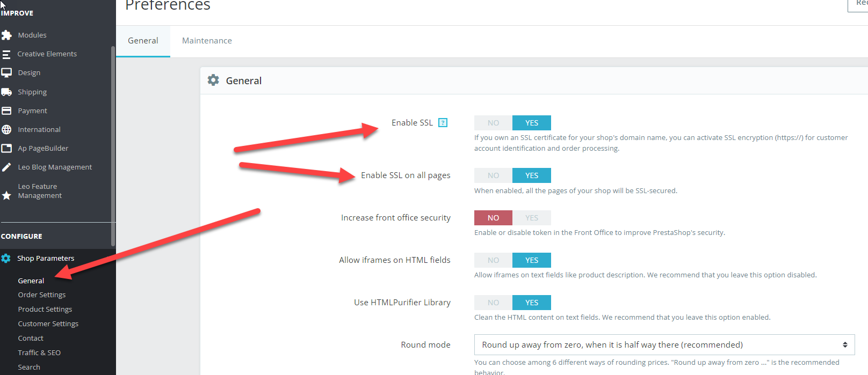The image size is (868, 375).
Task: Switch to the Maintenance tab
Action: click(207, 41)
